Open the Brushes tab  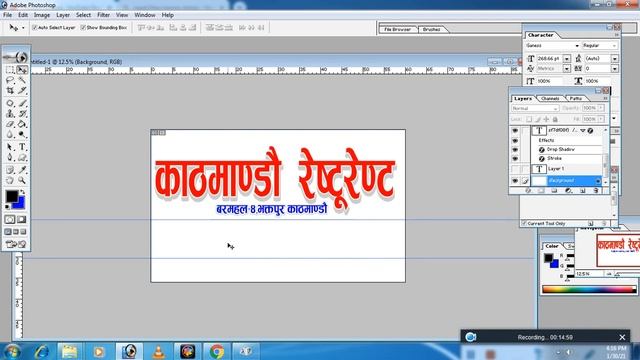pos(431,29)
